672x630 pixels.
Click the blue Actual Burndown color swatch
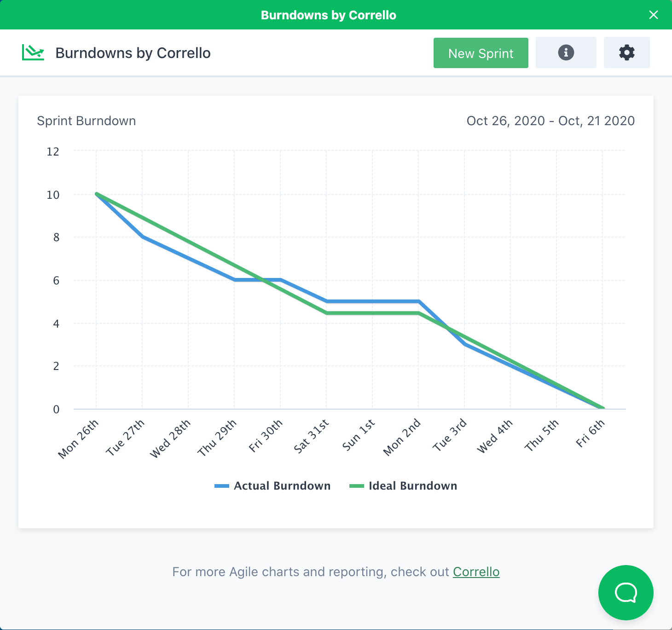point(221,486)
